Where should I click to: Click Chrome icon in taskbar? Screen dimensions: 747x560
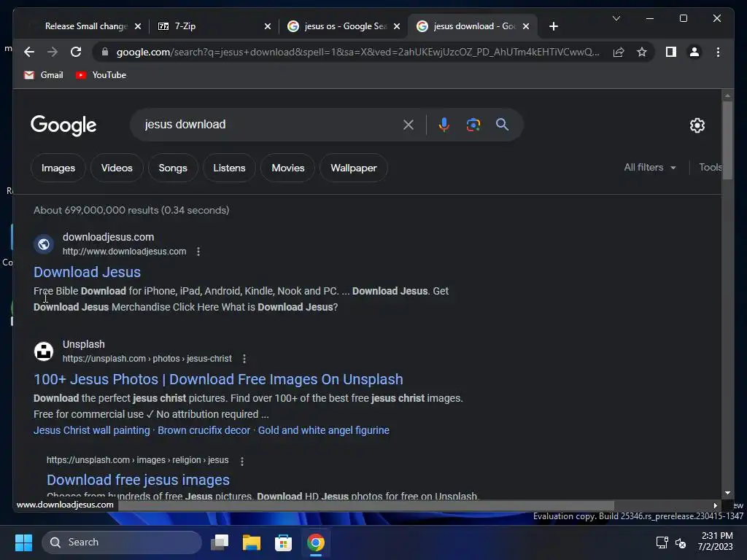tap(315, 542)
